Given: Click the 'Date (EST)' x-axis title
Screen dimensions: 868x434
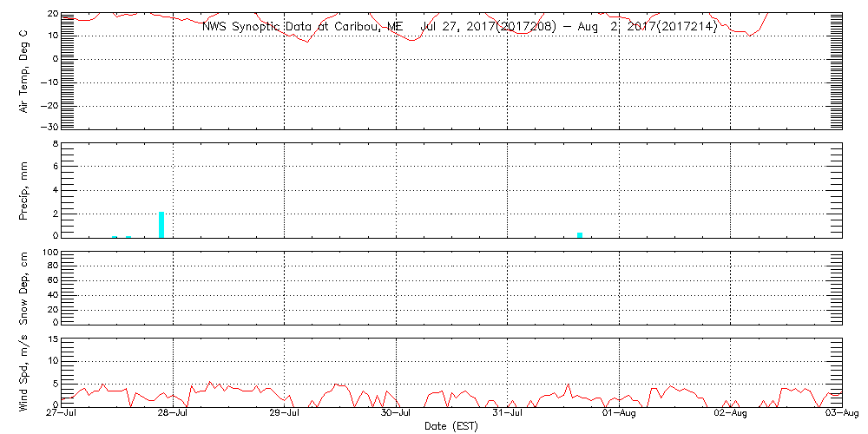Looking at the screenshot, I should (450, 426).
